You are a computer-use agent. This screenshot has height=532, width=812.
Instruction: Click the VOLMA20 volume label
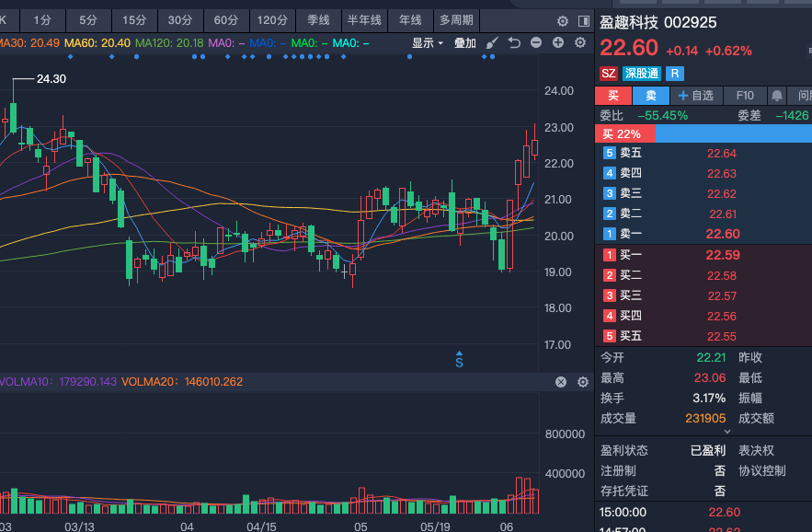(x=182, y=382)
